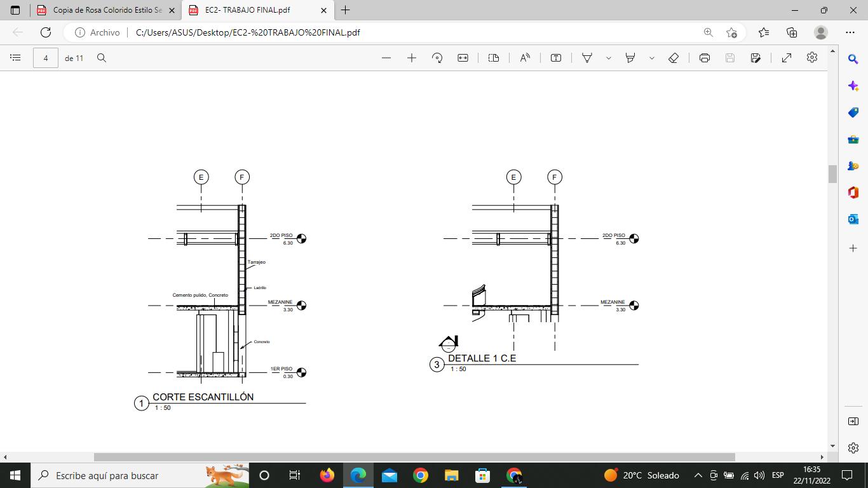The width and height of the screenshot is (868, 488).
Task: Add a sidebar app with the plus icon
Action: coord(853,247)
